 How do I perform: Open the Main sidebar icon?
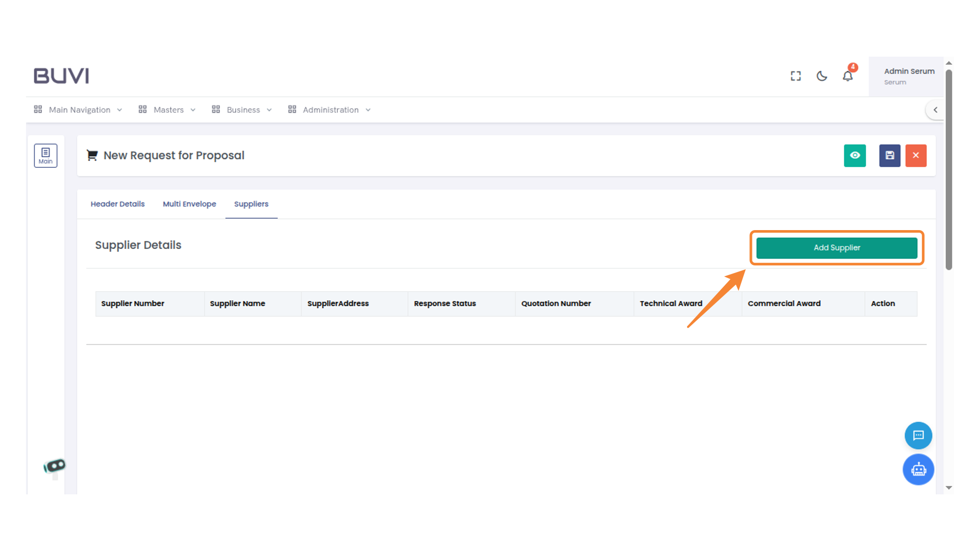pos(45,156)
